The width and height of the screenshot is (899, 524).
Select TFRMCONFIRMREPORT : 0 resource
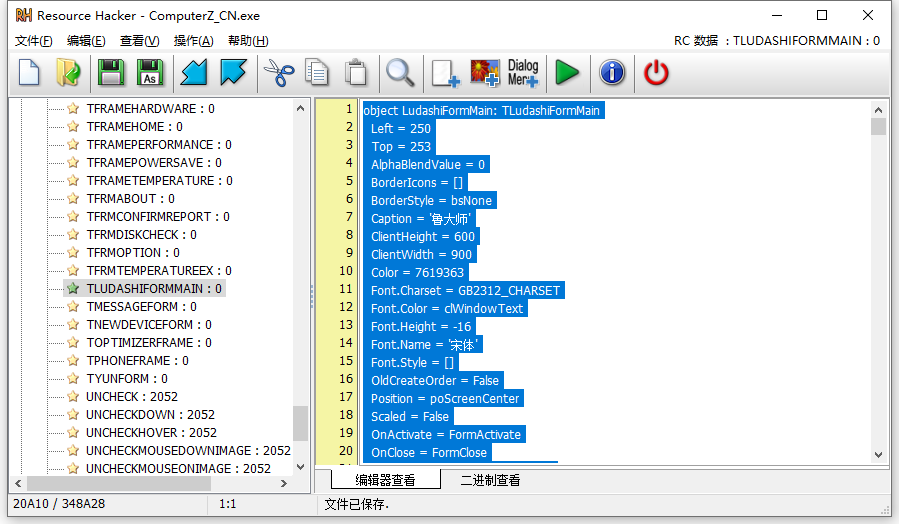[x=158, y=216]
